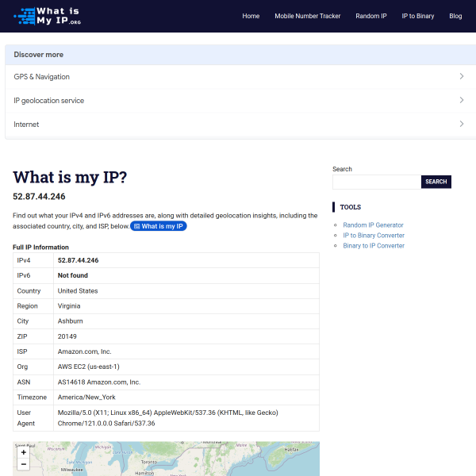The height and width of the screenshot is (476, 476).
Task: Click the Full IP Information label
Action: coord(40,248)
